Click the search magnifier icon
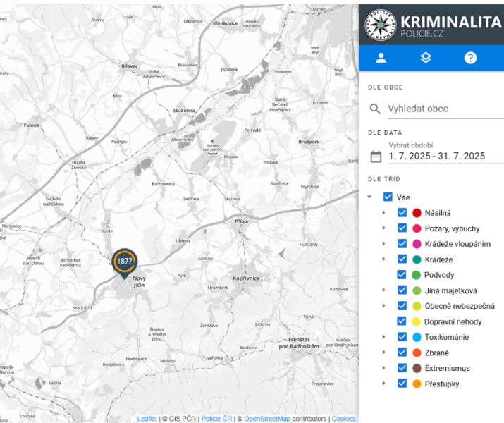 375,109
